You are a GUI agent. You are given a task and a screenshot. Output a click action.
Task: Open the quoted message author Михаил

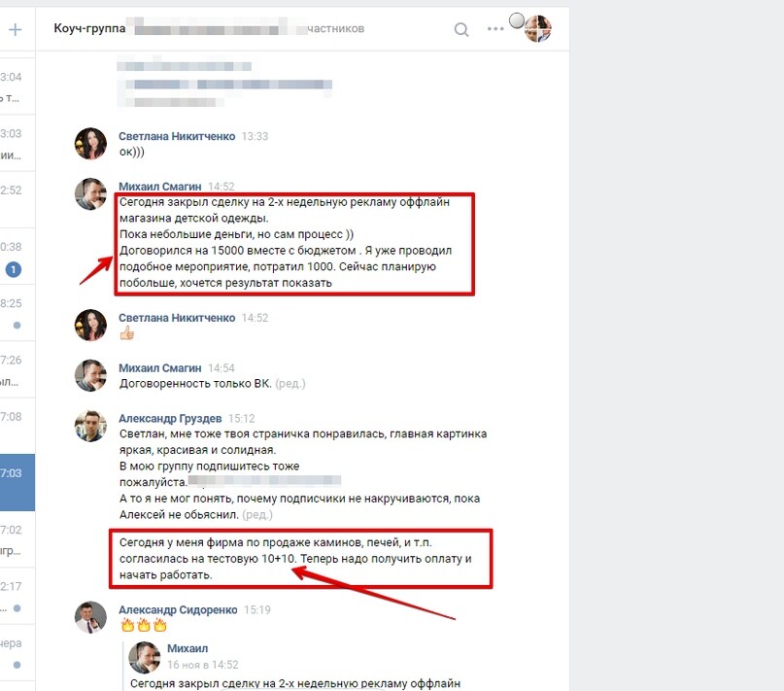(x=187, y=648)
